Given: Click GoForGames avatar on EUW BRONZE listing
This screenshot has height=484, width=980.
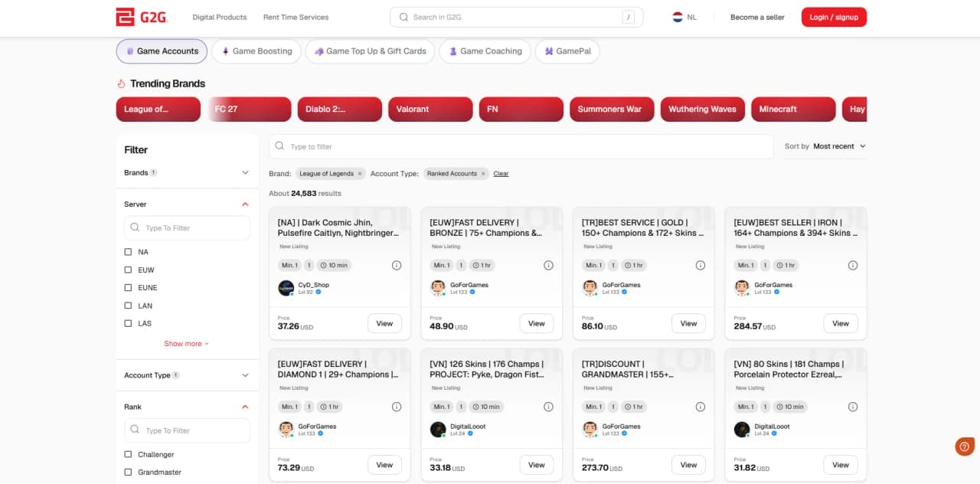Looking at the screenshot, I should 438,288.
